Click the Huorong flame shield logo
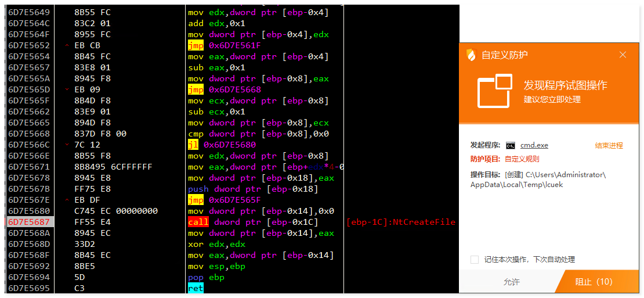The image size is (644, 298). point(471,55)
